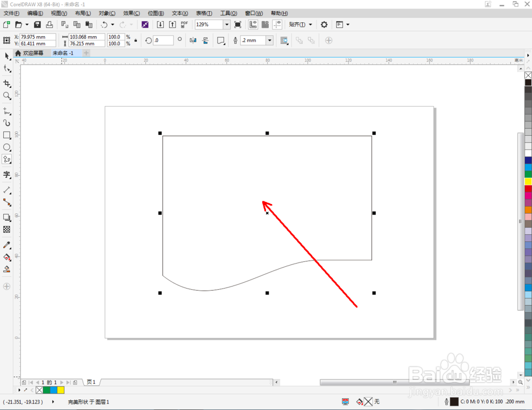532x410 pixels.
Task: Go to the next page arrow
Action: tap(62, 382)
